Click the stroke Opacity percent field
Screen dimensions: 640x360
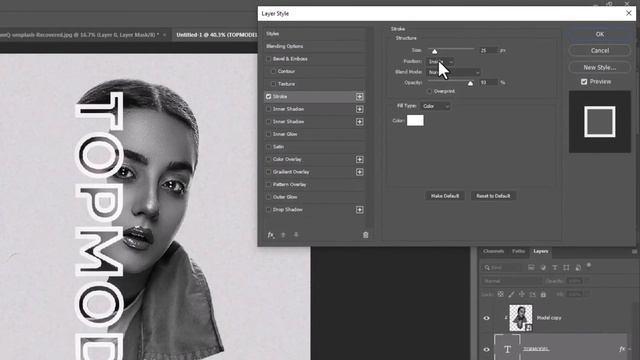[x=488, y=83]
